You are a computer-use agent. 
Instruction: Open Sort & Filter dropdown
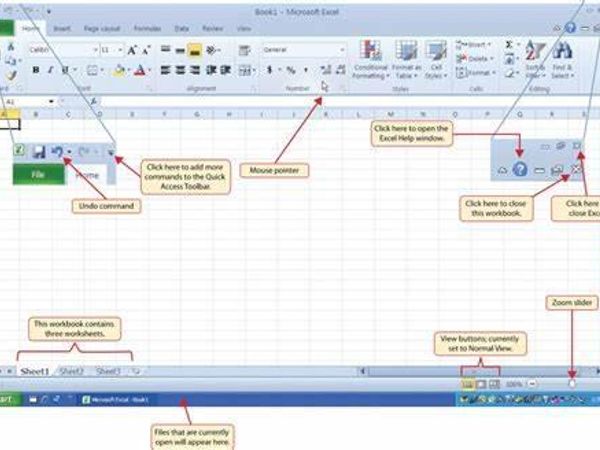coord(535,59)
